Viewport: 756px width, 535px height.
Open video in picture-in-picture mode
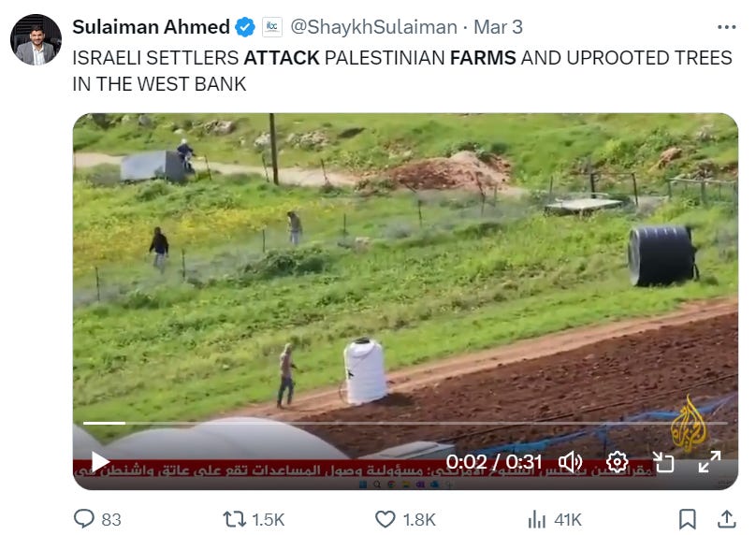[663, 462]
